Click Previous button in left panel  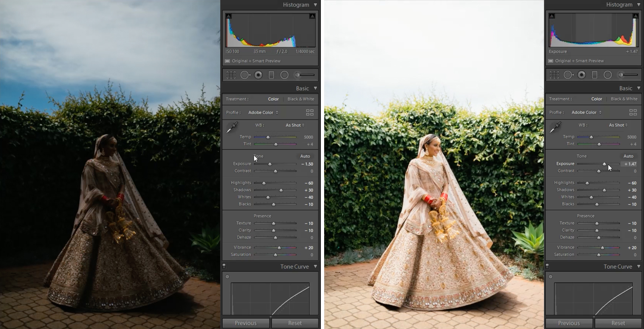[246, 323]
